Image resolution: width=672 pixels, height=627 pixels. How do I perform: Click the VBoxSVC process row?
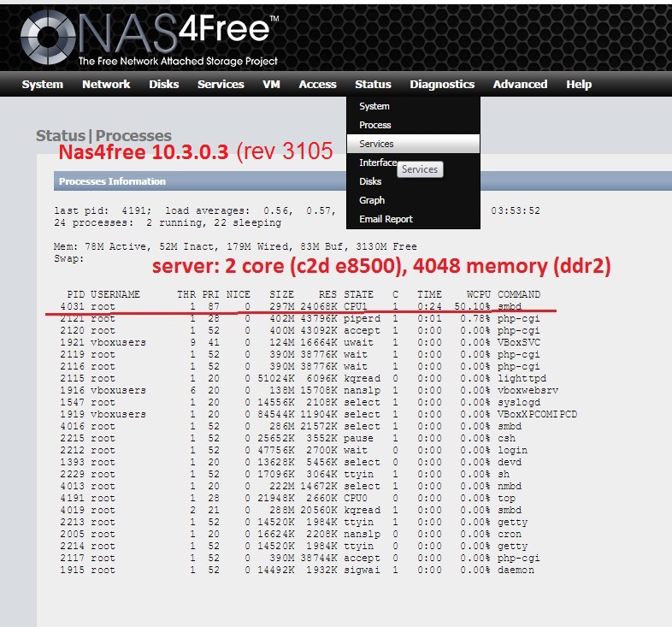[300, 342]
